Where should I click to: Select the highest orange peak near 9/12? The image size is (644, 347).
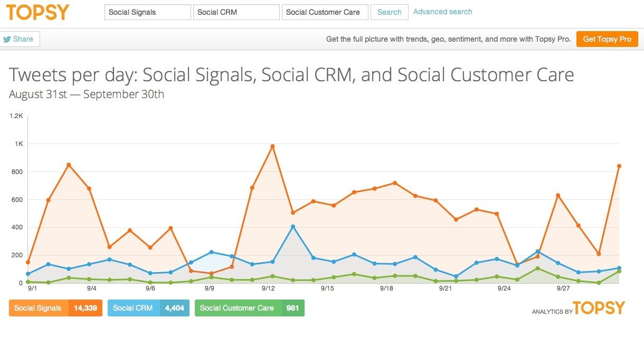272,147
